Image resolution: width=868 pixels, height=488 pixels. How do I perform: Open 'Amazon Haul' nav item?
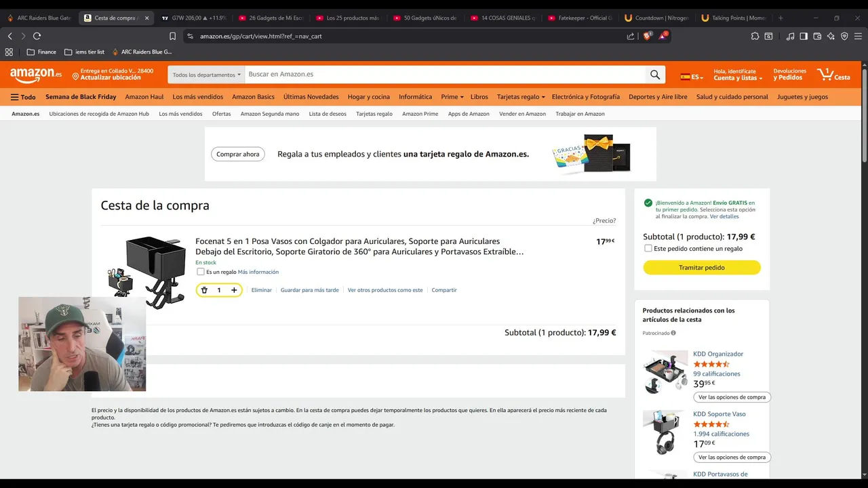coord(144,97)
